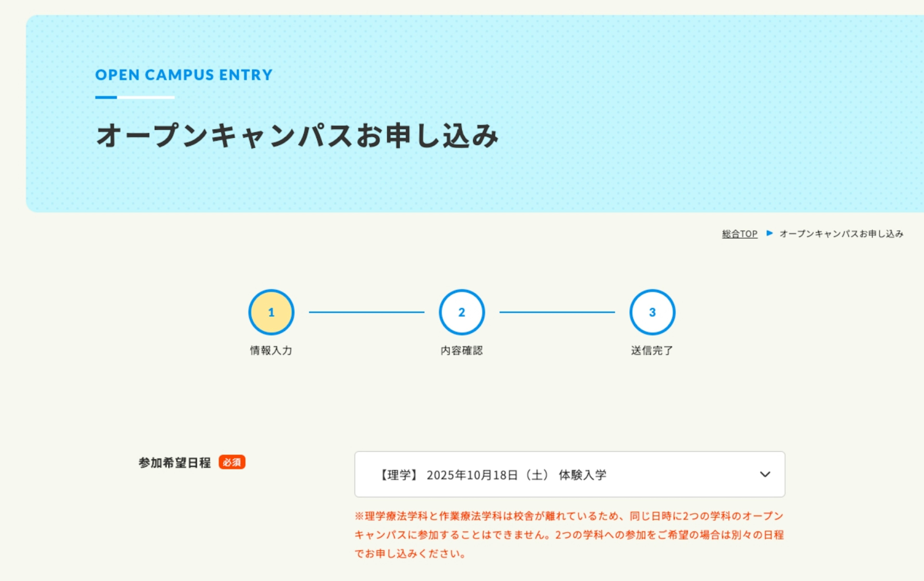Click the OPEN CAMPUS ENTRY heading text

(184, 74)
